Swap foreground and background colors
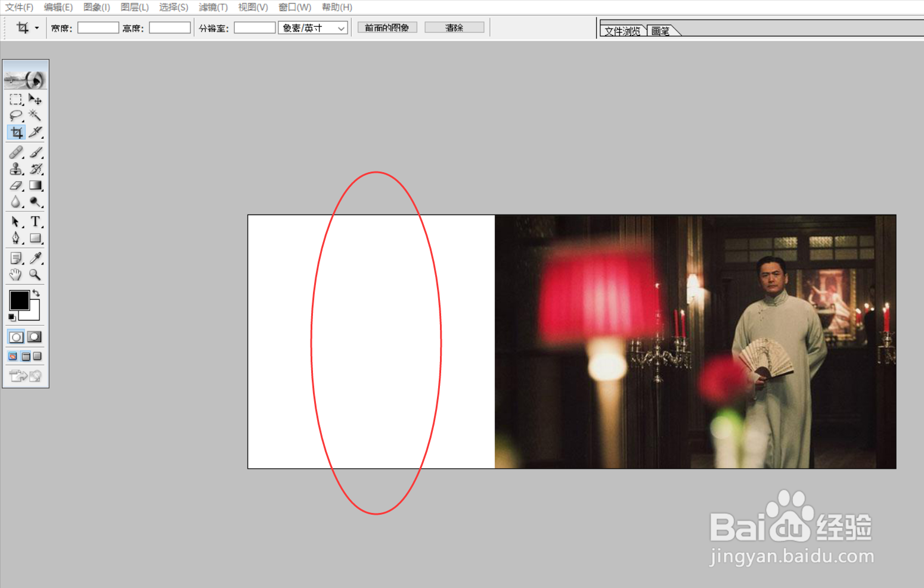 [x=36, y=293]
